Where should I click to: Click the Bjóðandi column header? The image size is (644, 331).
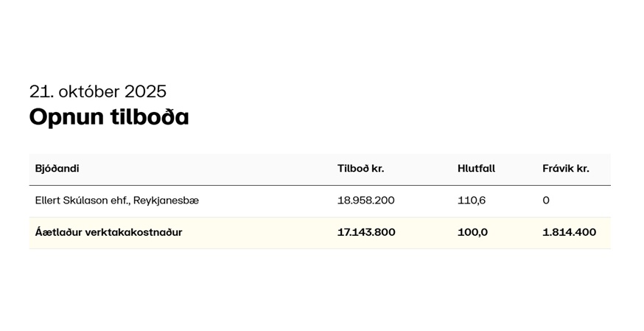57,169
